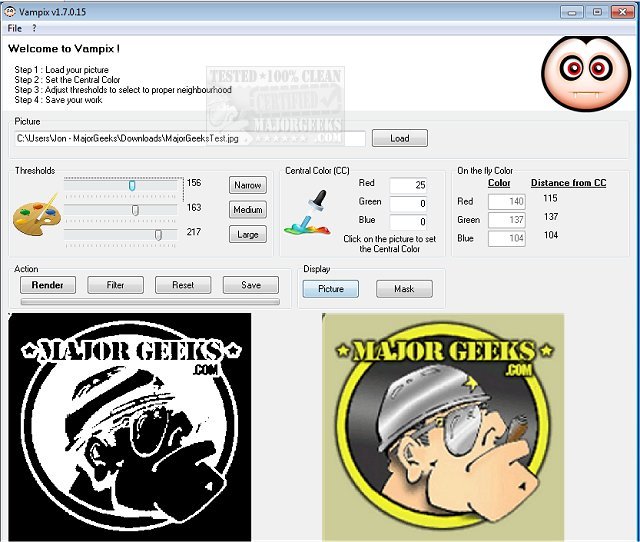Image resolution: width=640 pixels, height=542 pixels.
Task: Focus the Central Color Blue field
Action: pyautogui.click(x=408, y=222)
